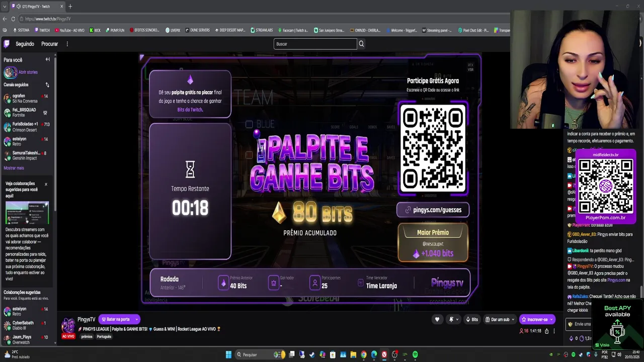Open the Seguindo tab
Viewport: 644px width, 362px height.
(x=25, y=44)
